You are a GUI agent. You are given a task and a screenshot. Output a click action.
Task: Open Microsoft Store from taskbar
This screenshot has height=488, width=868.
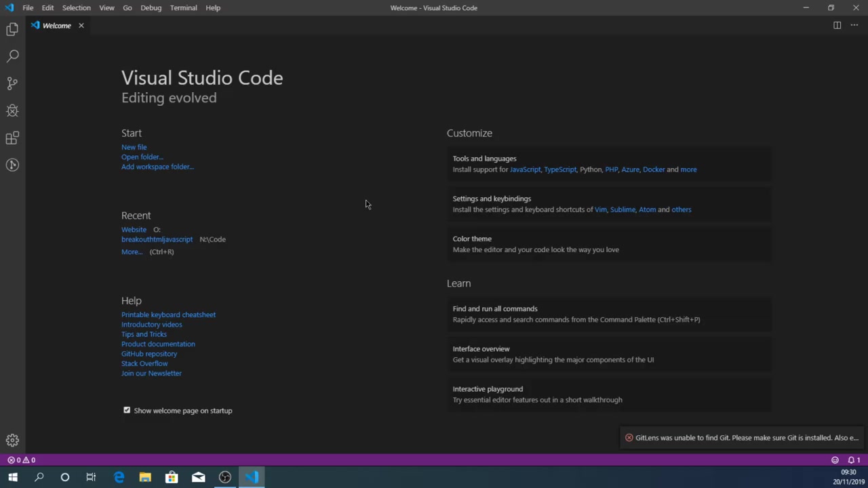(172, 477)
